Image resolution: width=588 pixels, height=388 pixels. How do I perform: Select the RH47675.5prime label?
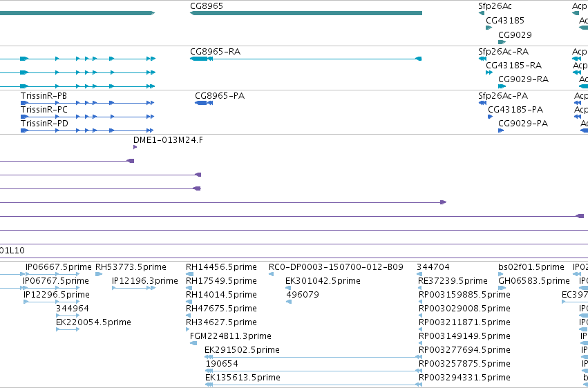click(x=221, y=309)
